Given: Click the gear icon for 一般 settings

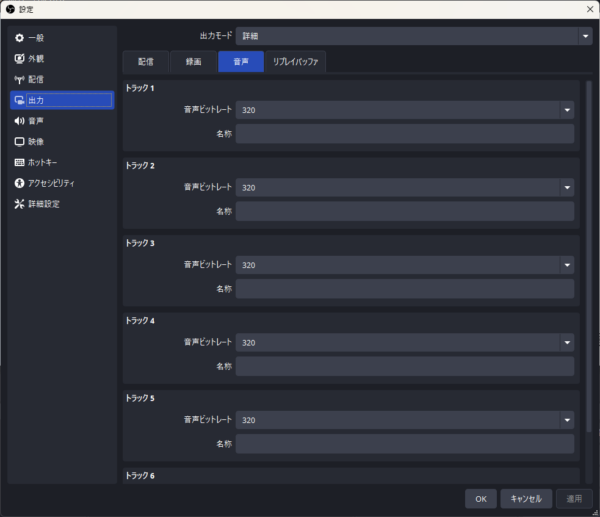Looking at the screenshot, I should 19,38.
